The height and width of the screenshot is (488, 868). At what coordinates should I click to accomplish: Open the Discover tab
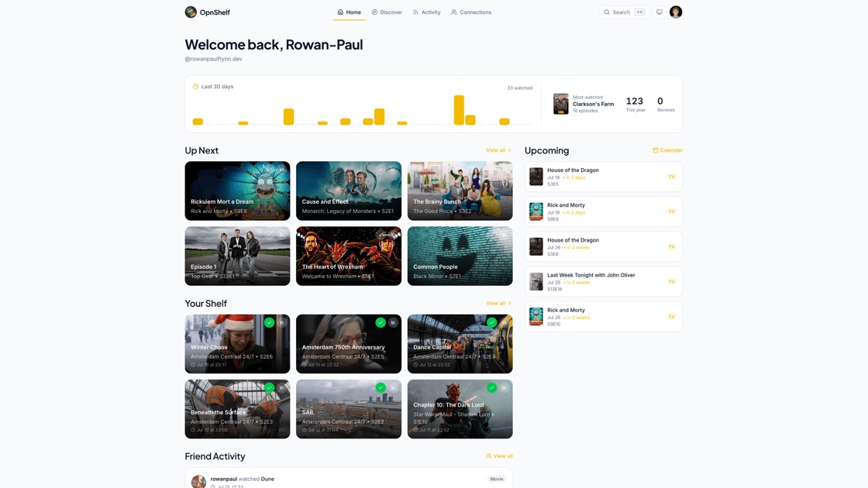387,12
